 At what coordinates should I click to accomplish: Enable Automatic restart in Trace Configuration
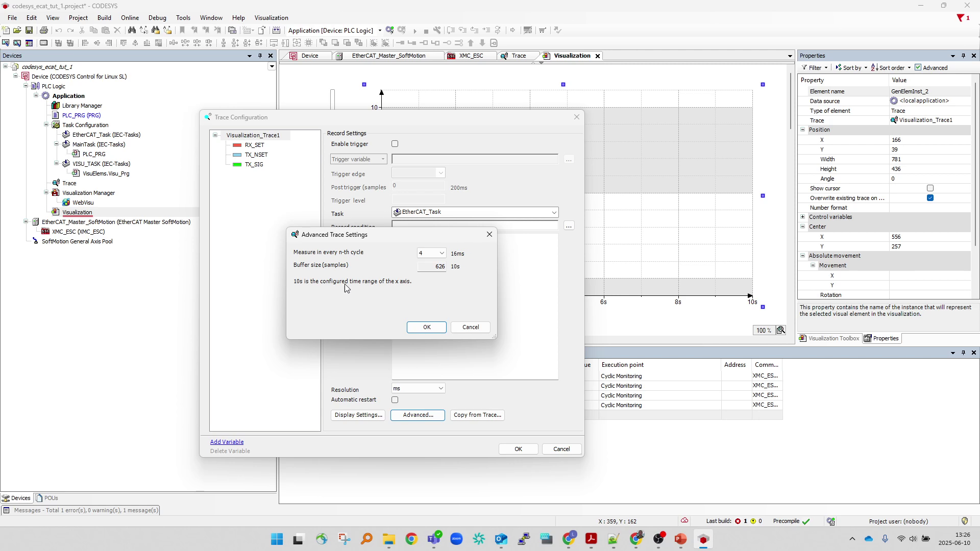[395, 400]
